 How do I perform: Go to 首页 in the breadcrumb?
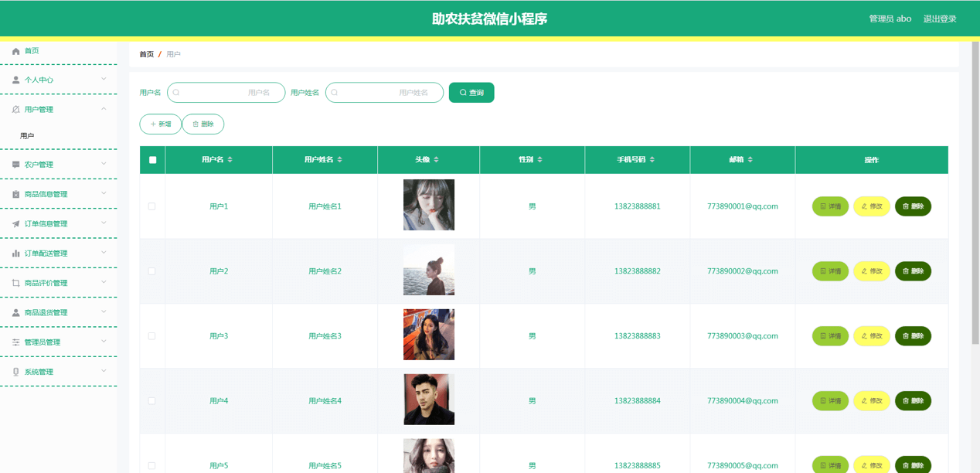[x=146, y=54]
